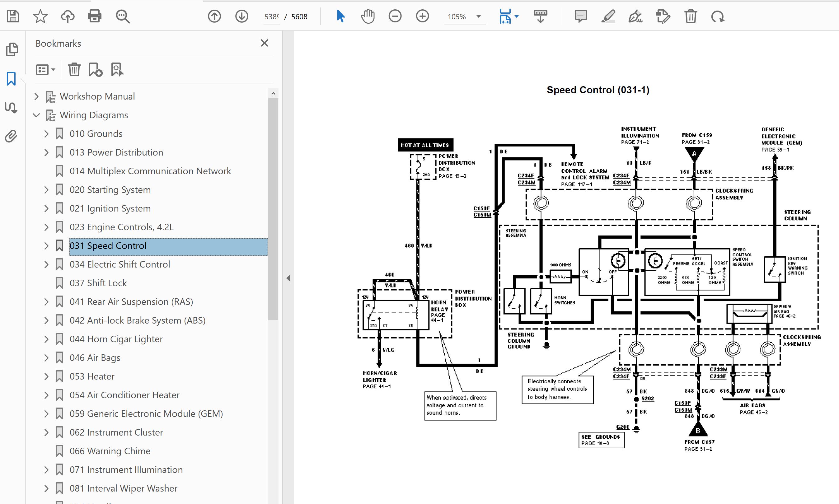Expand the Workshop Manual bookmark

pos(36,96)
